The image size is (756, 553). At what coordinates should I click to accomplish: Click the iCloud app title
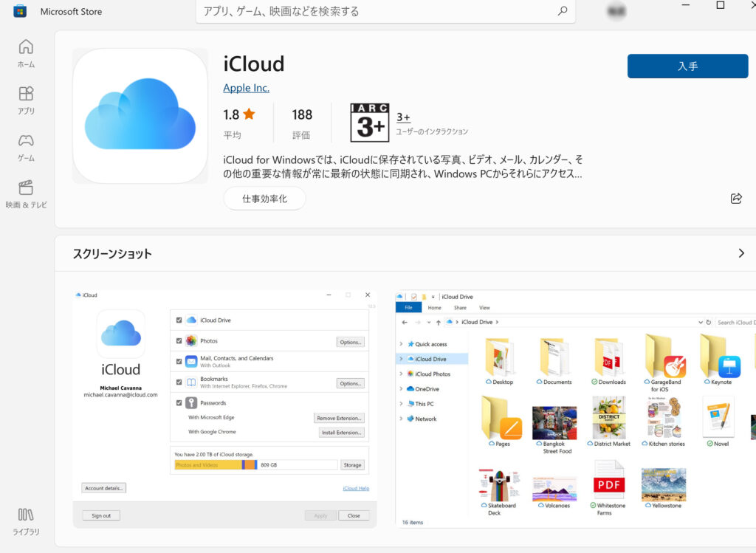[254, 63]
